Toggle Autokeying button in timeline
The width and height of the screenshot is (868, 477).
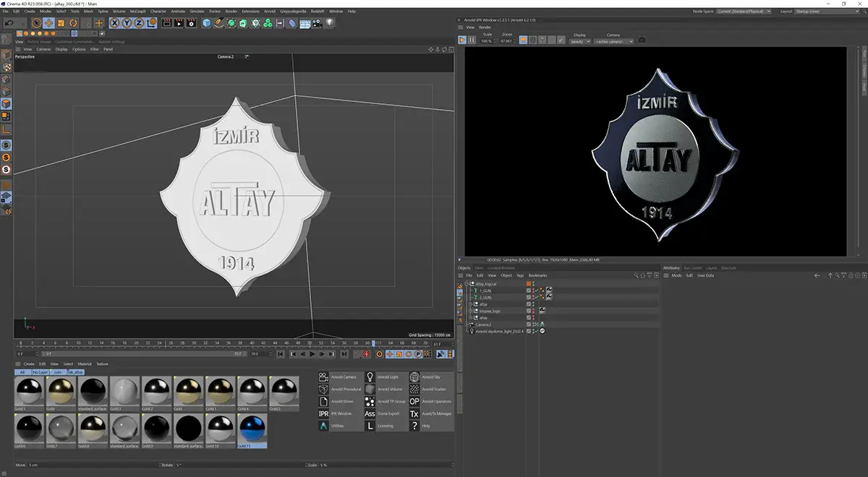click(x=367, y=354)
